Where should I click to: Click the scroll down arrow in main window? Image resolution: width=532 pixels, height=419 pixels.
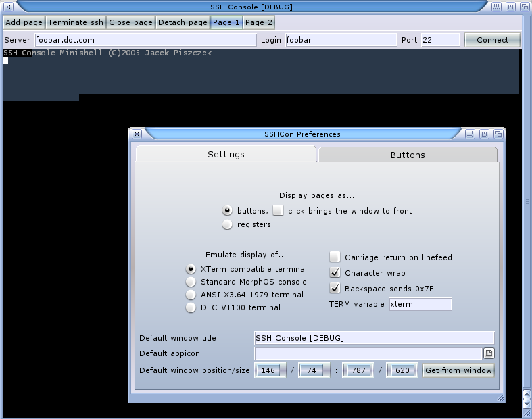(527, 403)
